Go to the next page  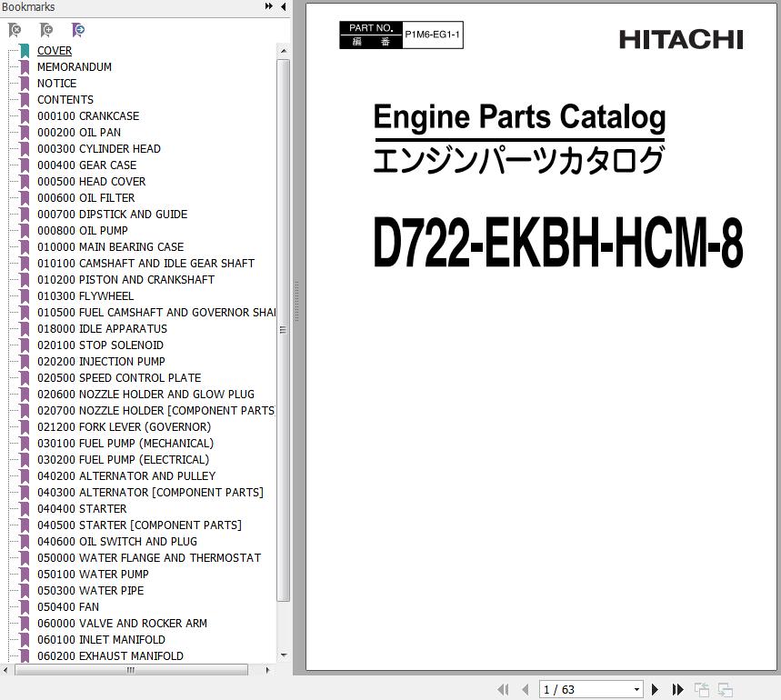pyautogui.click(x=655, y=689)
